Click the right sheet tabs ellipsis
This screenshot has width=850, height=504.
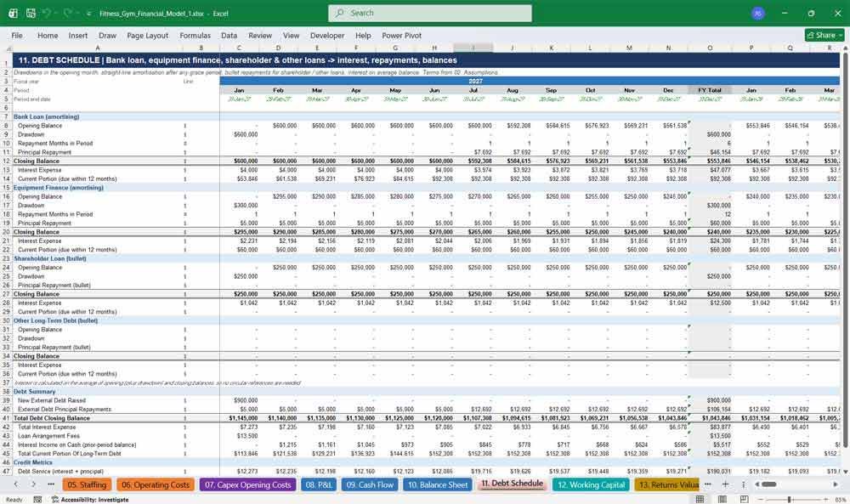pos(708,484)
